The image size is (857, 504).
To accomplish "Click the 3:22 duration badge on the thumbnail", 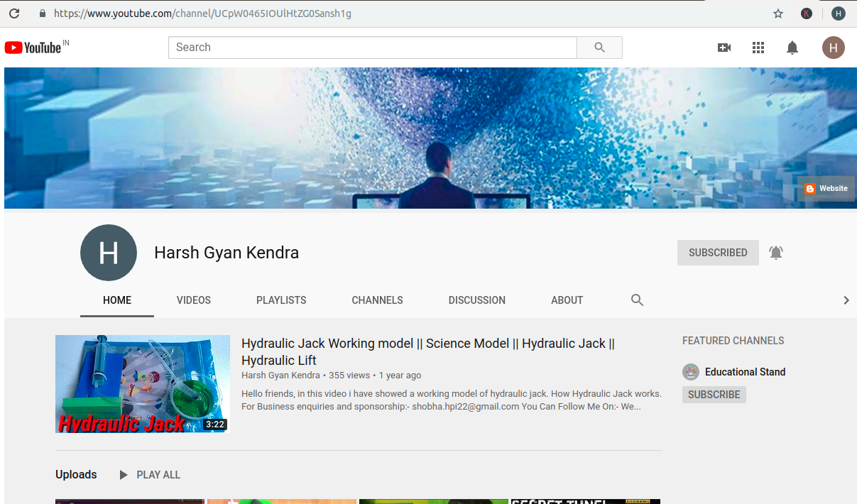I will click(214, 424).
